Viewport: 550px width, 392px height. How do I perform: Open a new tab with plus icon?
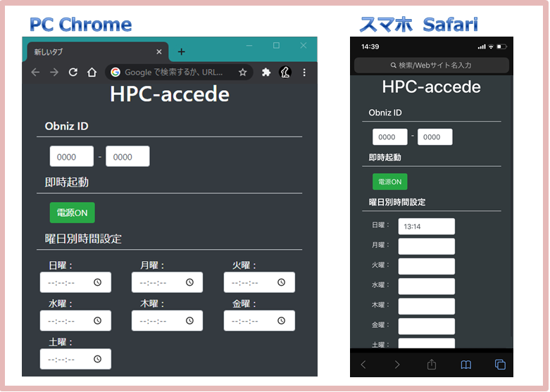coord(181,52)
